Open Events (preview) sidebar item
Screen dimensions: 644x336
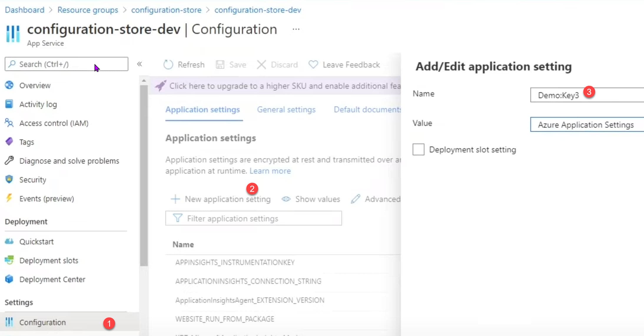[47, 199]
